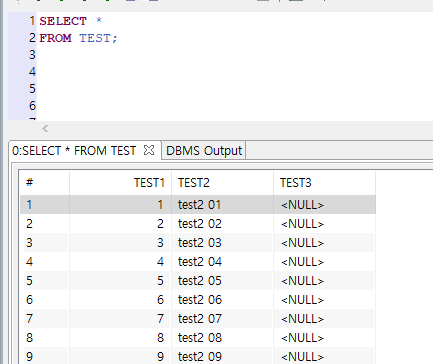Select the cell 'test2 01'
Image resolution: width=433 pixels, height=364 pixels.
223,205
